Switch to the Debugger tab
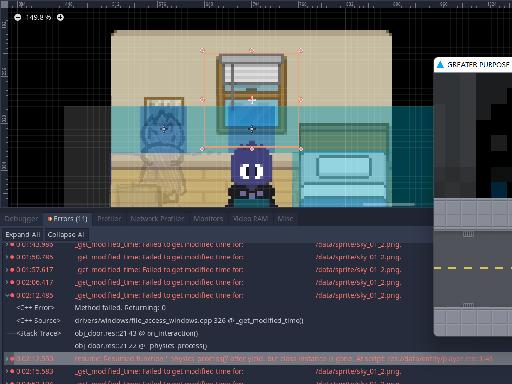Image resolution: width=512 pixels, height=384 pixels. click(x=21, y=219)
